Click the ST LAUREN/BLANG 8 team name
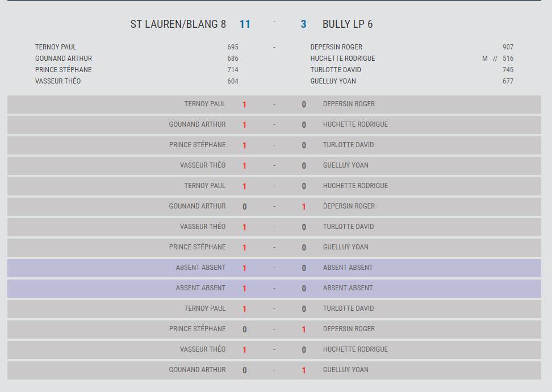 (x=178, y=24)
